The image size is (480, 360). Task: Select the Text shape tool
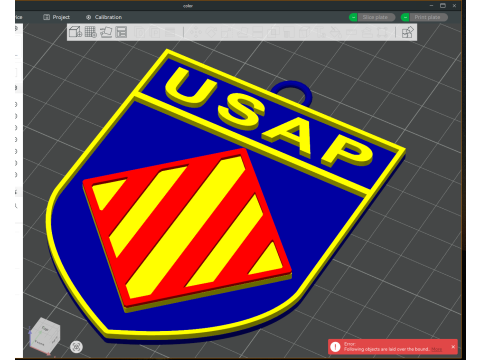[320, 32]
